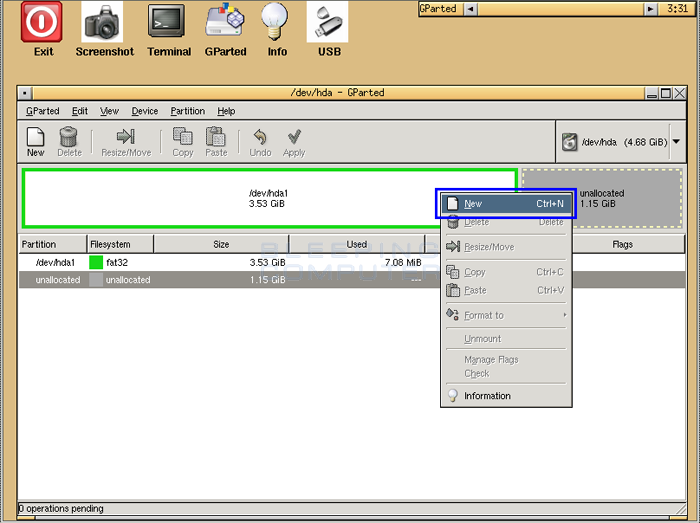Viewport: 700px width, 523px height.
Task: Choose Paste in the context menu
Action: pyautogui.click(x=506, y=290)
